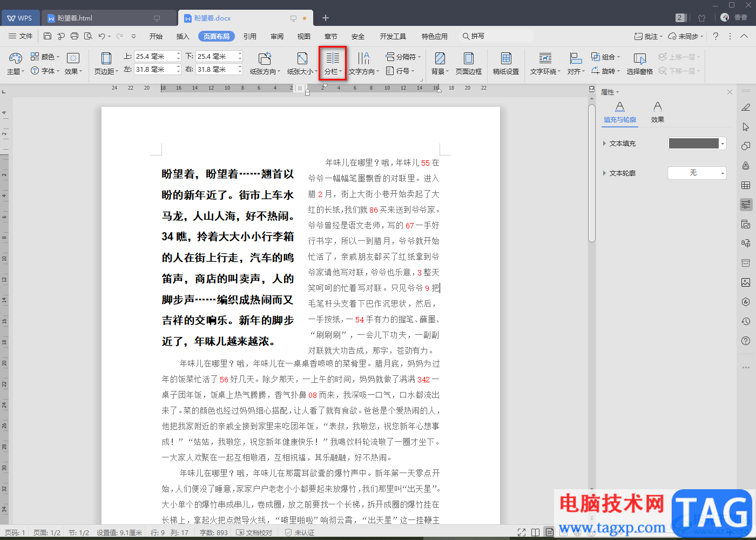Open the 颜色 theme colors dropdown
The height and width of the screenshot is (540, 756).
coord(45,57)
